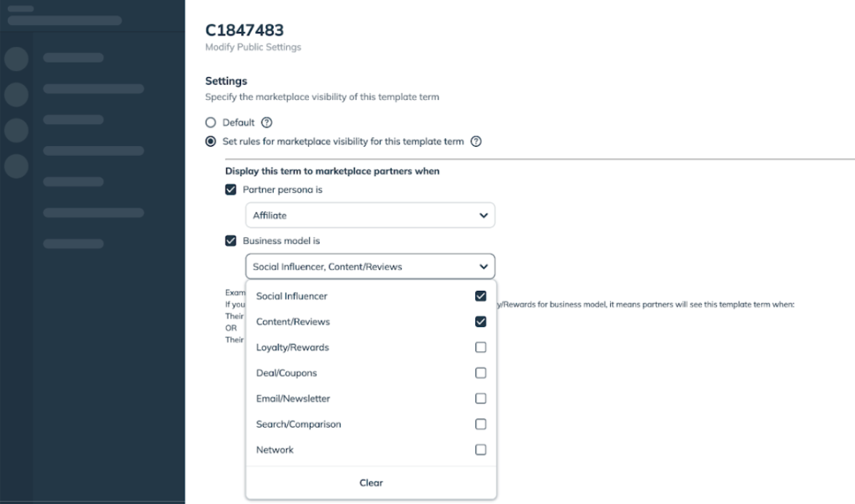The width and height of the screenshot is (855, 504).
Task: Click the third sidebar navigation icon
Action: click(x=16, y=130)
